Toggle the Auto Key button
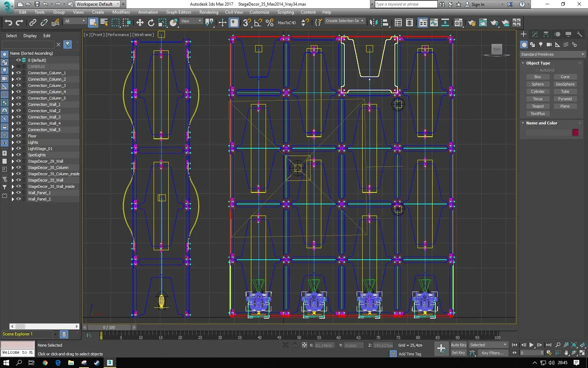 click(x=458, y=345)
